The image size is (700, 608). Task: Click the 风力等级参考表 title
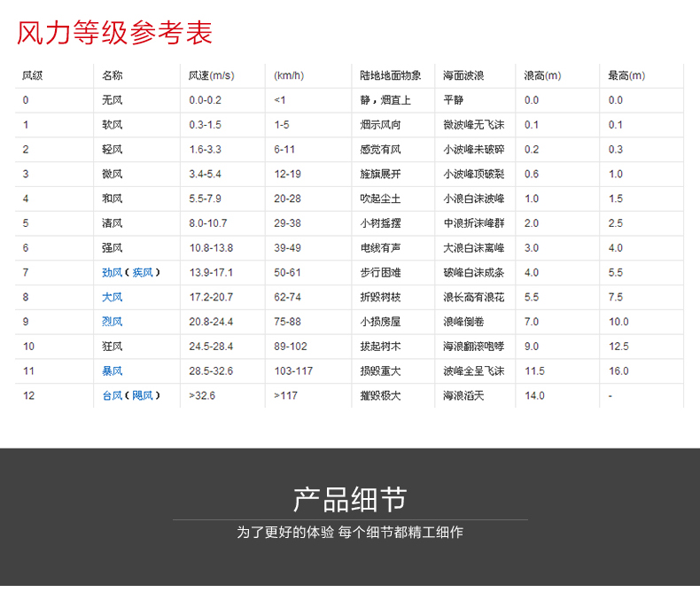tap(114, 33)
